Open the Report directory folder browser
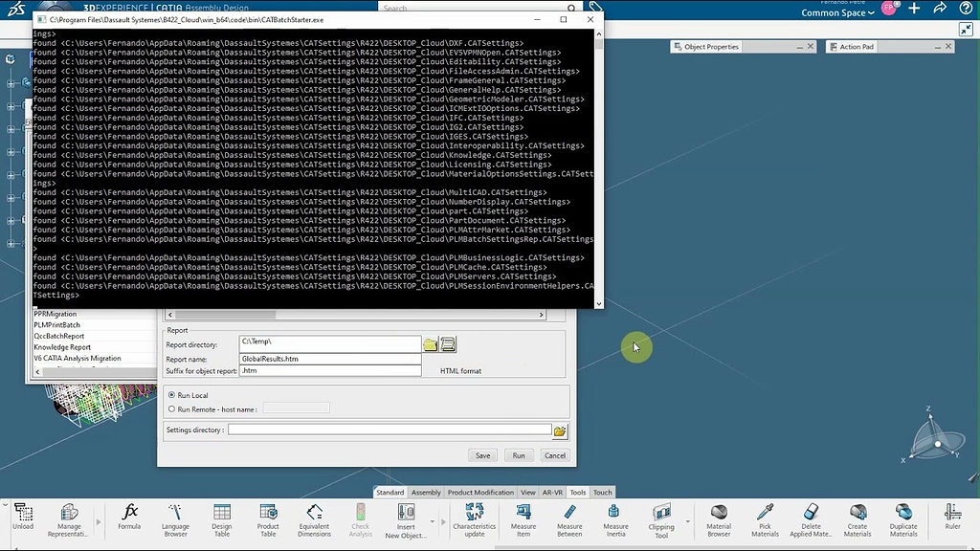Screen dimensions: 980x551 point(430,344)
